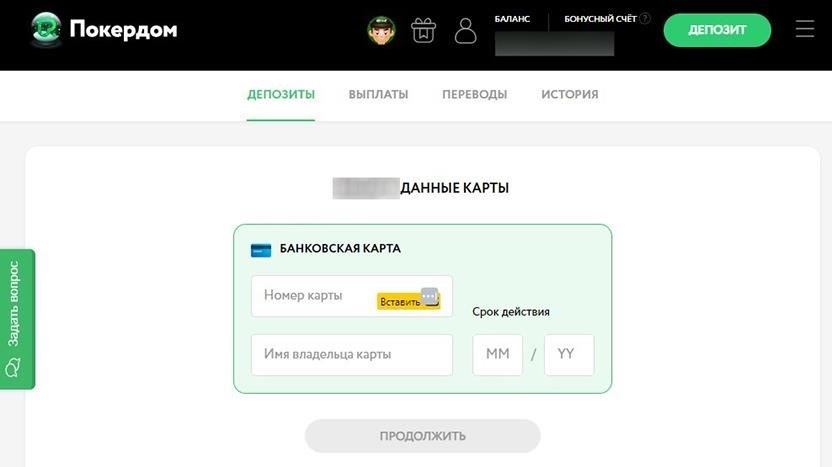This screenshot has height=467, width=832.
Task: Open the user profile icon
Action: (x=465, y=30)
